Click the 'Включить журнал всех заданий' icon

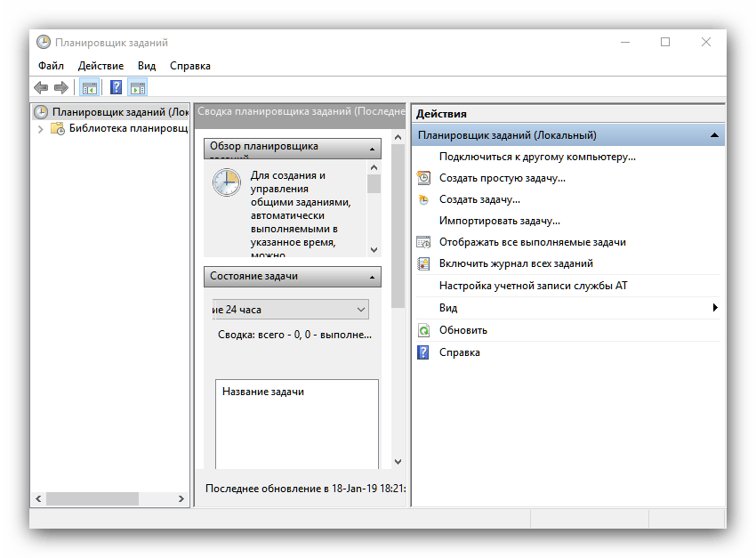point(423,264)
